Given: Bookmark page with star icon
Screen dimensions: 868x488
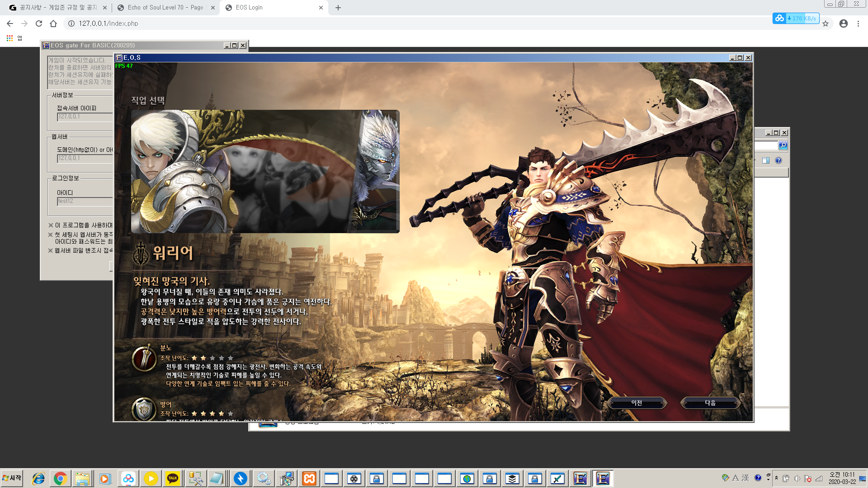Looking at the screenshot, I should [x=826, y=23].
